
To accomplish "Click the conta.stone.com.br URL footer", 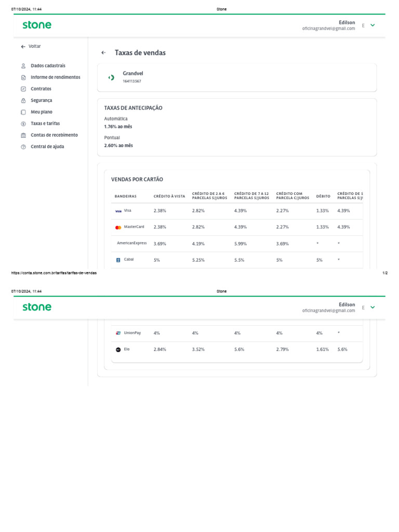I will click(x=54, y=273).
